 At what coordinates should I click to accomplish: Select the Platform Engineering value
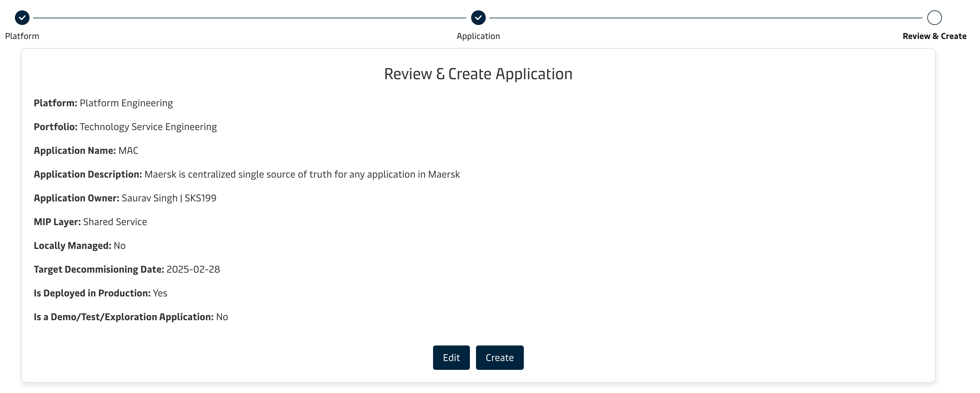pos(126,103)
